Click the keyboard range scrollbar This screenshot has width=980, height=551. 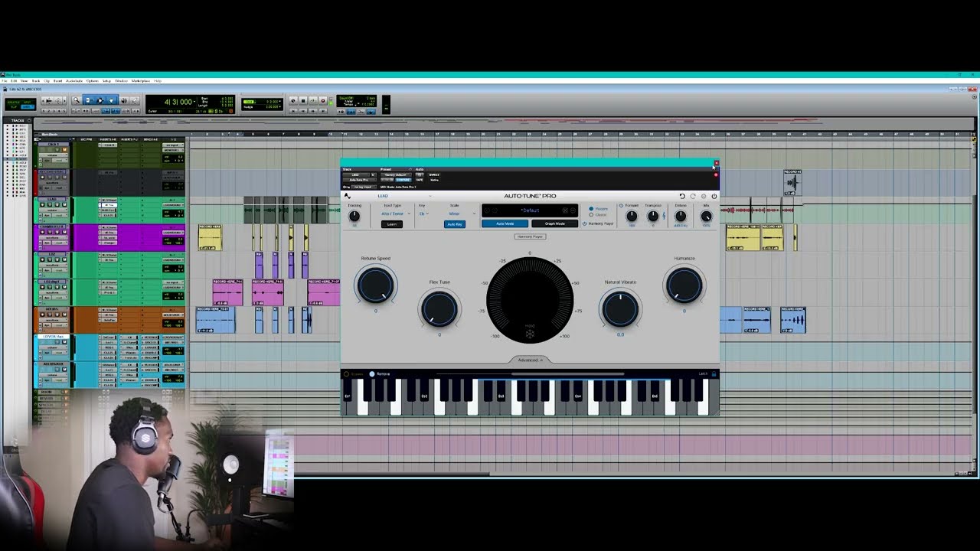point(568,374)
